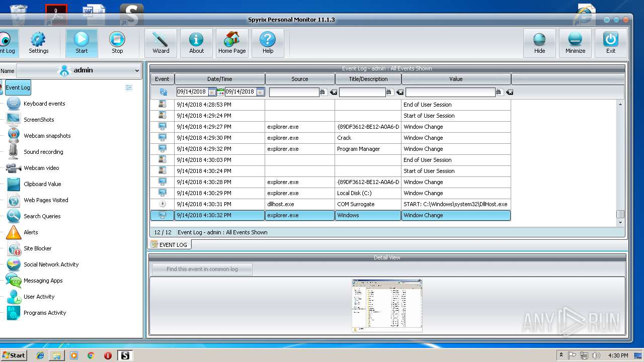Viewport: 644px width, 362px height.
Task: Open sidebar filter options sliders icon
Action: [x=129, y=87]
